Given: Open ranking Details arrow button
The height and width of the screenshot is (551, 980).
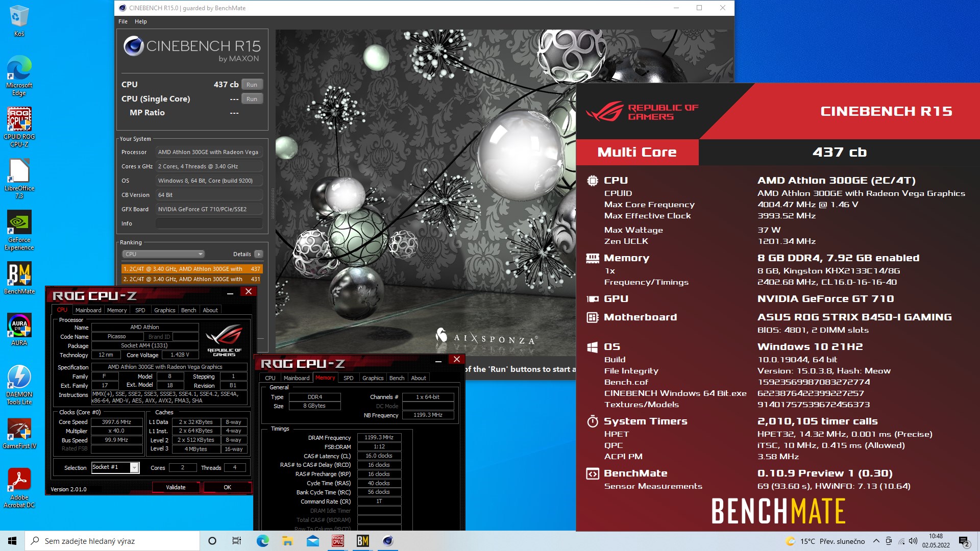Looking at the screenshot, I should (x=259, y=254).
